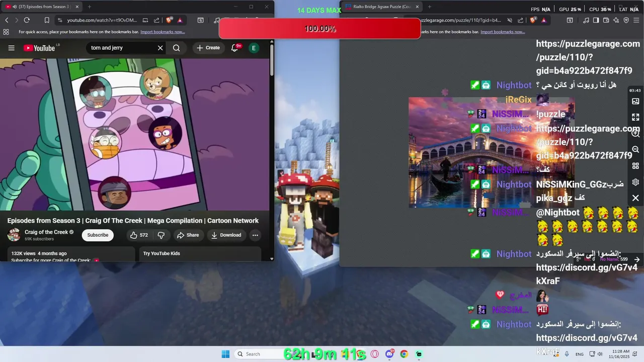644x362 pixels.
Task: Close the puzzle side toolbar
Action: click(x=635, y=198)
